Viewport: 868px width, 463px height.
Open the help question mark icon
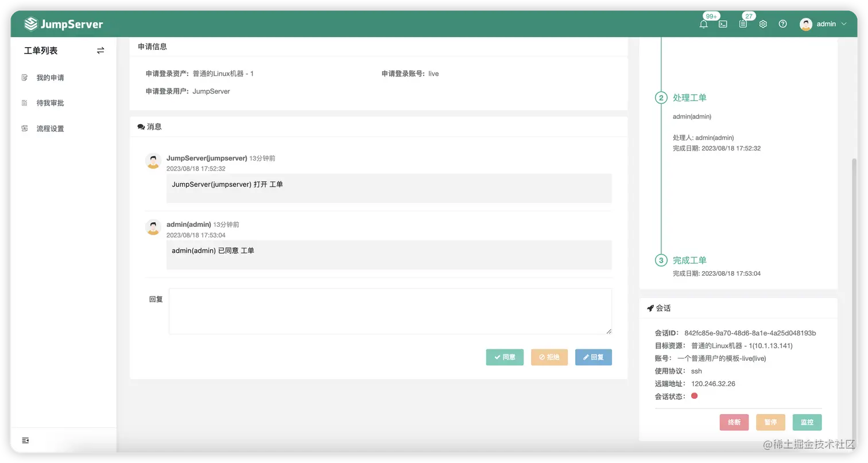coord(782,24)
